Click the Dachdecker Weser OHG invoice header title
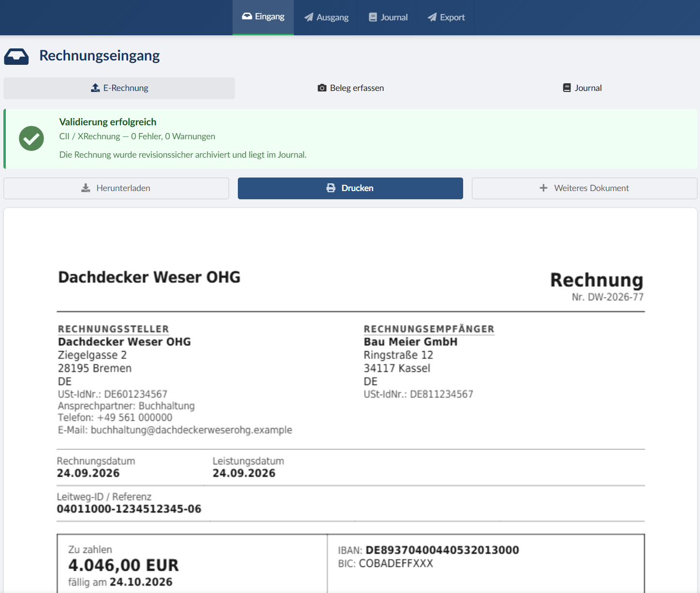Viewport: 700px width, 593px height. (149, 277)
